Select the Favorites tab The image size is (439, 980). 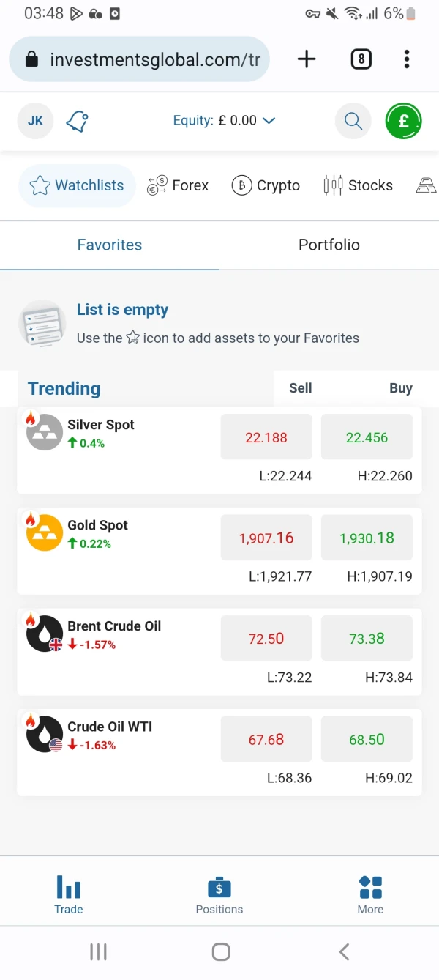[x=110, y=245]
